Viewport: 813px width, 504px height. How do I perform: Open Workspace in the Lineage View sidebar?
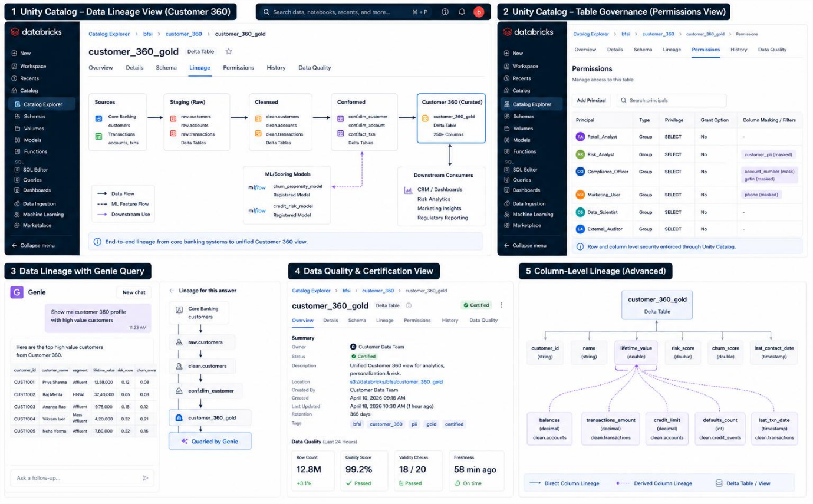[33, 66]
